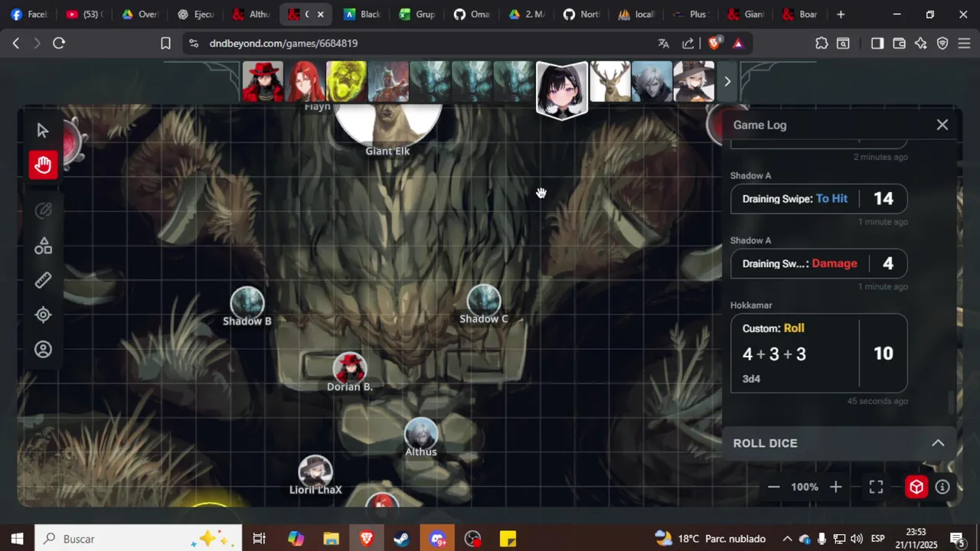Select red hat character portrait in initiative
This screenshot has height=551, width=980.
263,82
